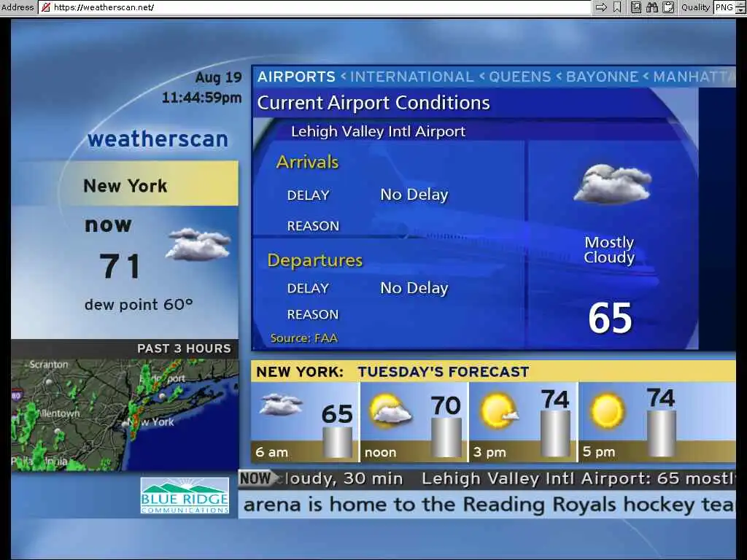Select the AIRPORTS tab
Screen dimensions: 747x560
pyautogui.click(x=296, y=77)
